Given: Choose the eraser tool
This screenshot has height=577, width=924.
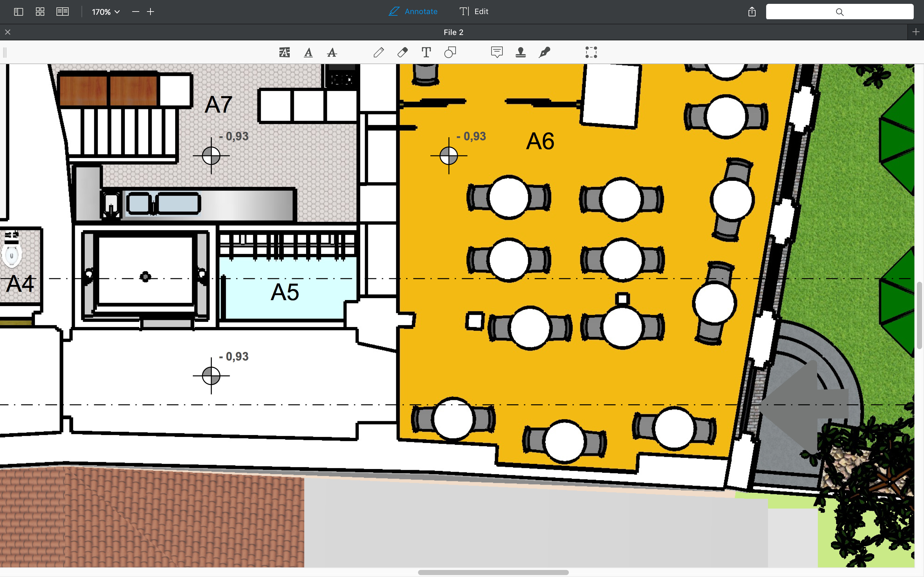Looking at the screenshot, I should coord(402,52).
